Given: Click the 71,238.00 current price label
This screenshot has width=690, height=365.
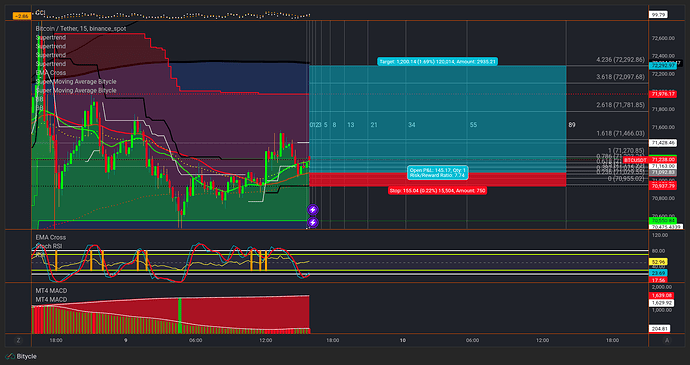Looking at the screenshot, I should click(664, 159).
